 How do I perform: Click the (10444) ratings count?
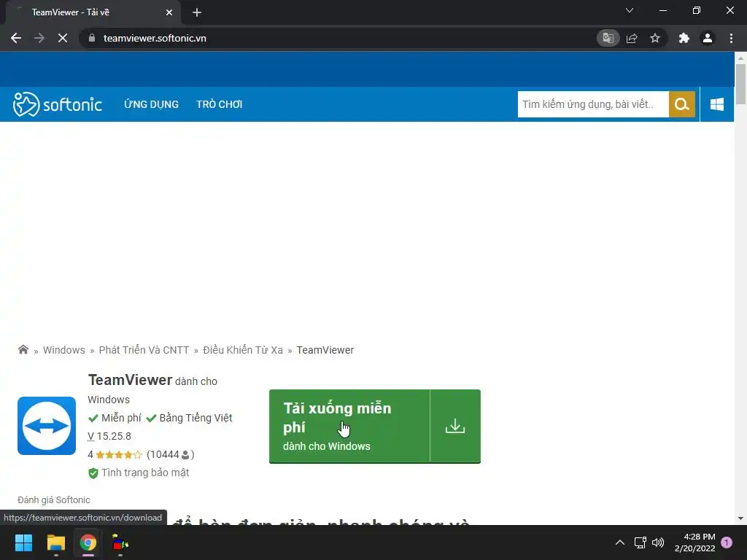click(x=171, y=455)
